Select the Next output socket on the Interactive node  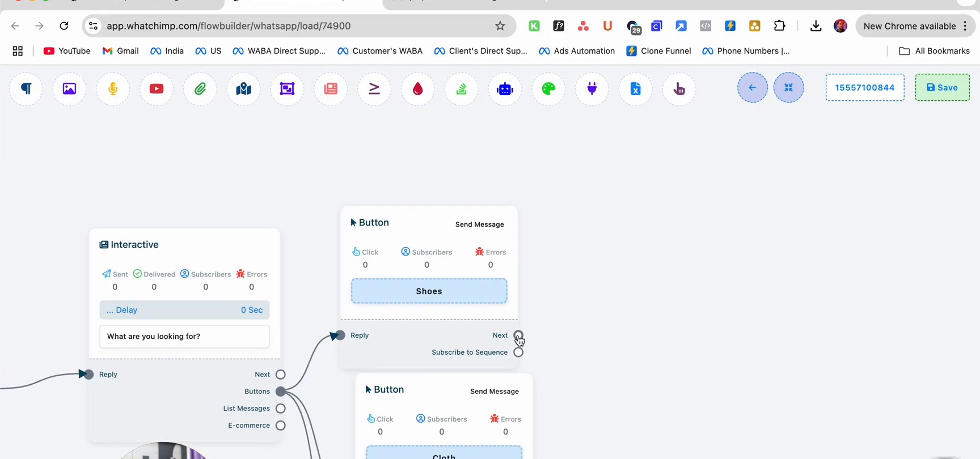(281, 375)
